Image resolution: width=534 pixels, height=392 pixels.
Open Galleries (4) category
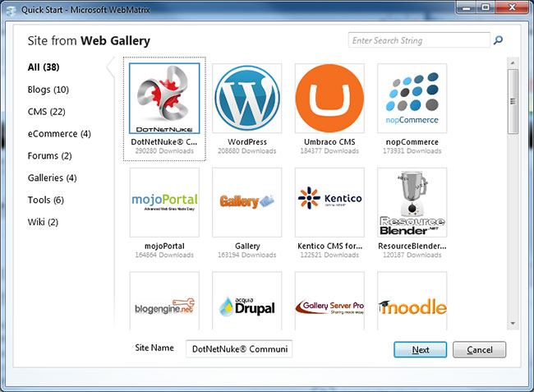53,178
